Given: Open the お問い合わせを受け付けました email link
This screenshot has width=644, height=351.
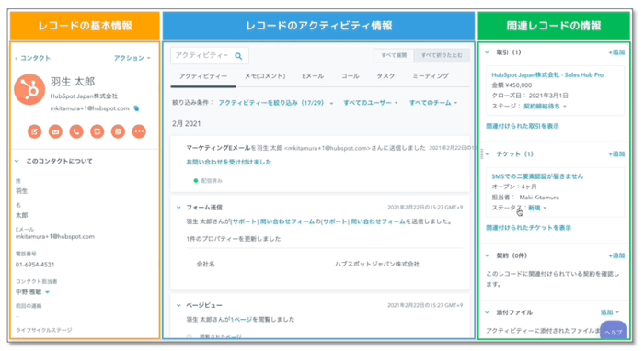Looking at the screenshot, I should [229, 162].
